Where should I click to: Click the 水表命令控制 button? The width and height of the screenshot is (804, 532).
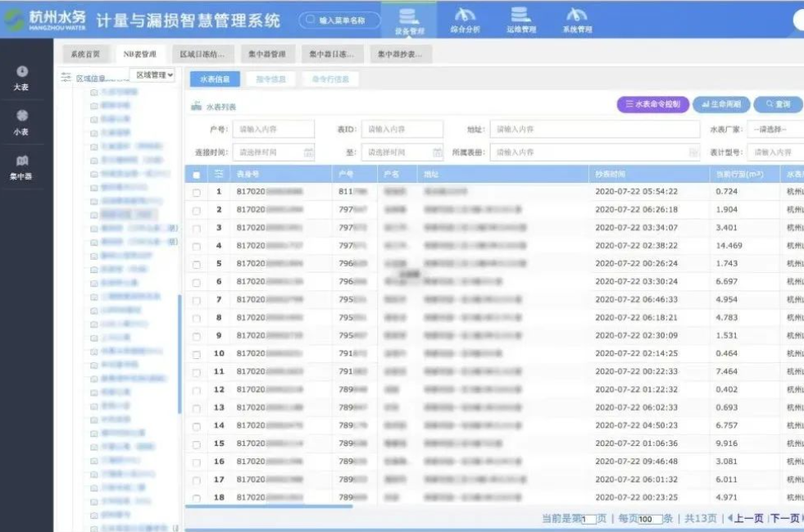click(x=652, y=105)
